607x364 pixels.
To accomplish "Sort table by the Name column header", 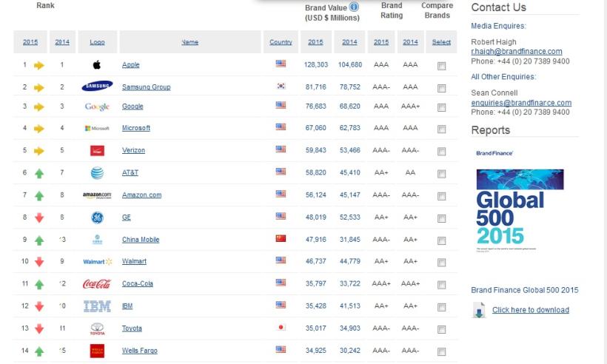I will [190, 42].
